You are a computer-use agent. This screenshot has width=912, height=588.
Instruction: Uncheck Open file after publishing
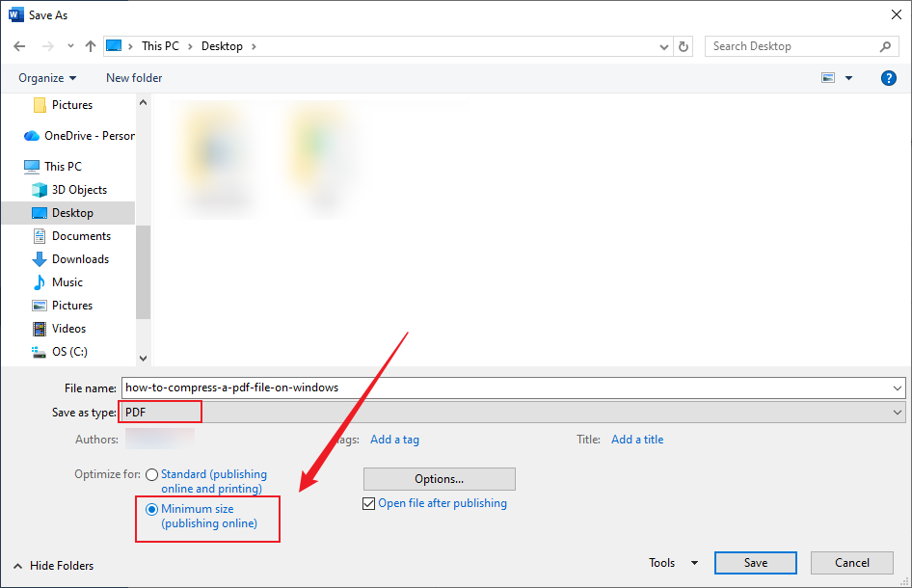point(368,502)
